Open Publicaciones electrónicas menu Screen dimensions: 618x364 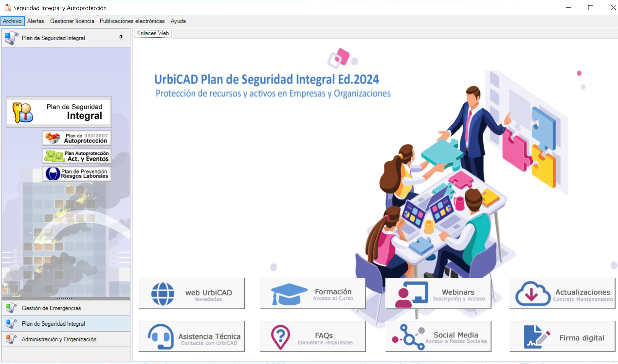coord(132,21)
